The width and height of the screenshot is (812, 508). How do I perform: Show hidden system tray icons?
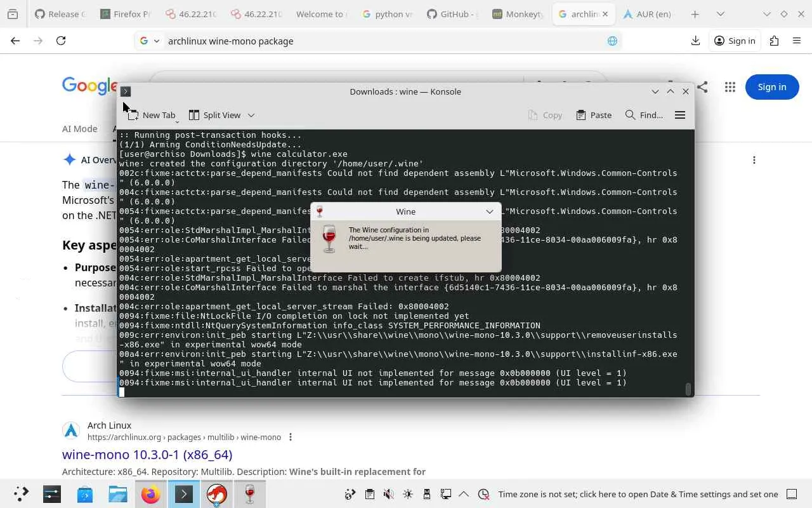point(464,494)
